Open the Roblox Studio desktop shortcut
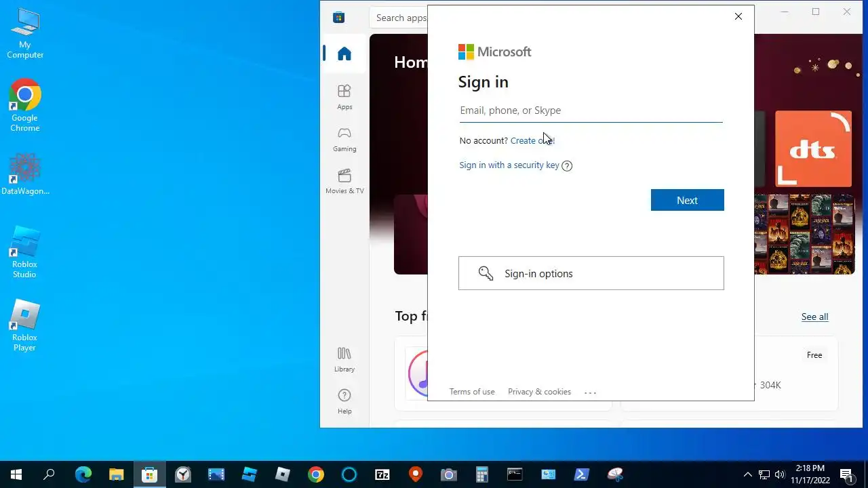Screen dimensions: 868x488 (x=25, y=253)
